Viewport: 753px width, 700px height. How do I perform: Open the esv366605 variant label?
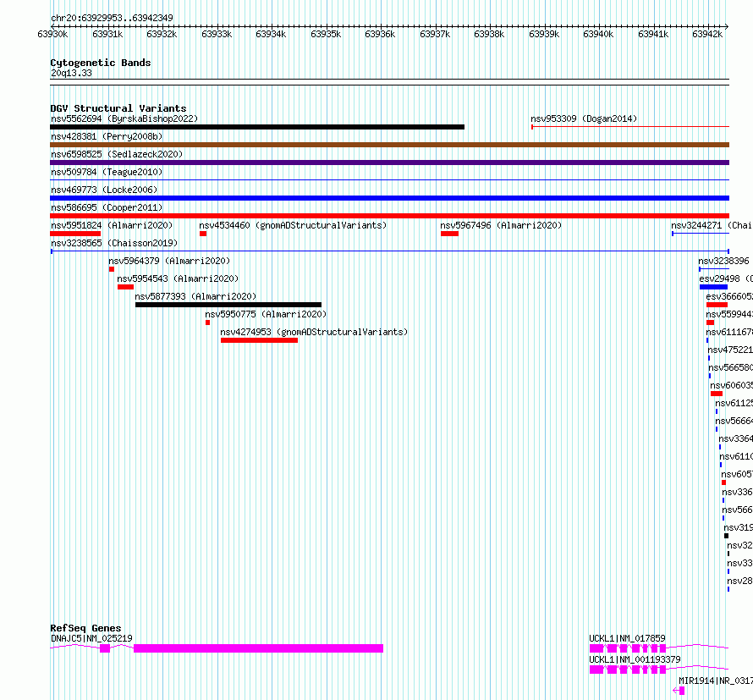coord(729,296)
